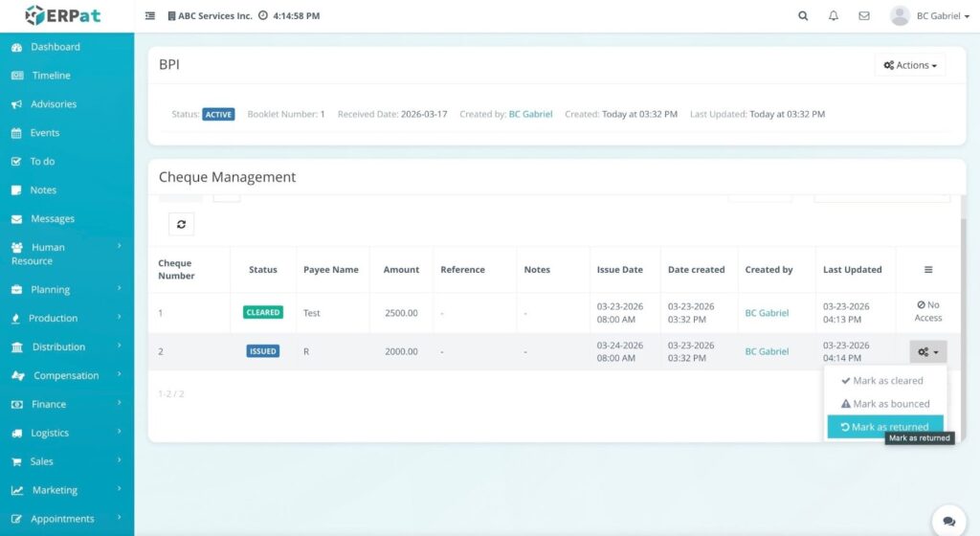Go to Dashboard in sidebar
The image size is (980, 536).
56,47
